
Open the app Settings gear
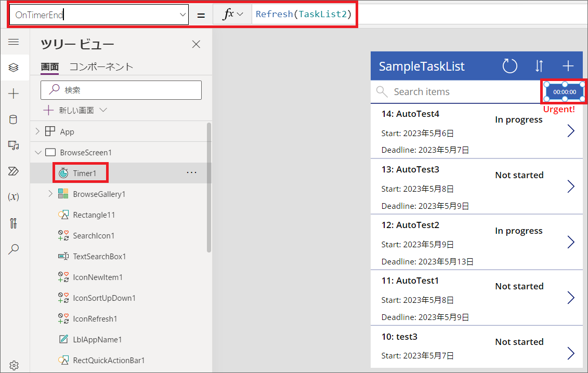coord(14,365)
